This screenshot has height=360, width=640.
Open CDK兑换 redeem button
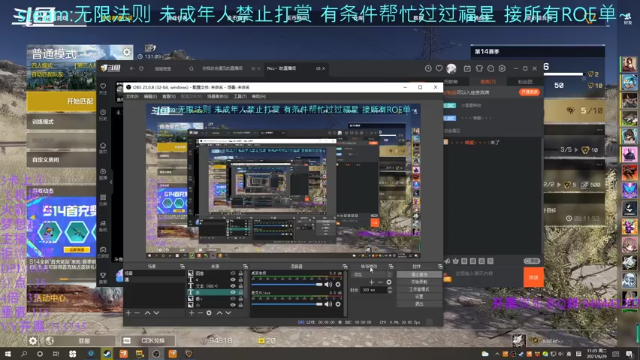(x=148, y=340)
